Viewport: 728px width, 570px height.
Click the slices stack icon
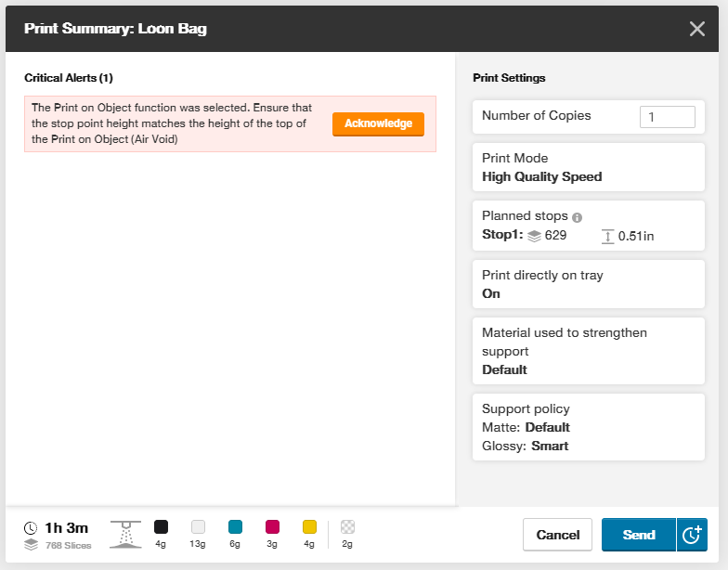tap(31, 545)
